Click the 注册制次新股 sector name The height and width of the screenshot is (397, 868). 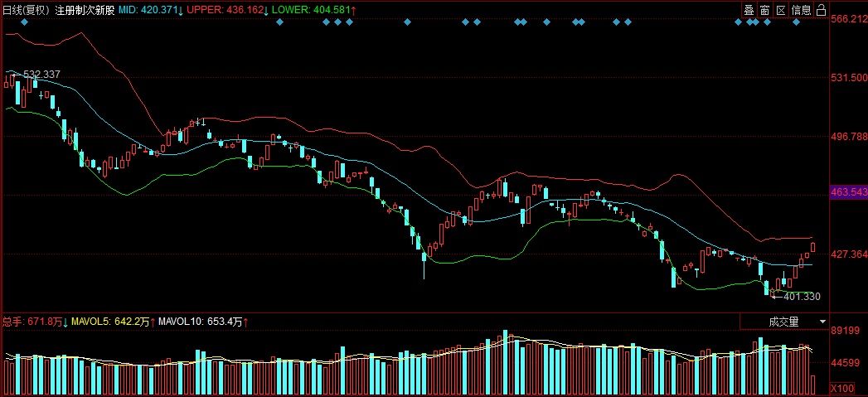85,10
